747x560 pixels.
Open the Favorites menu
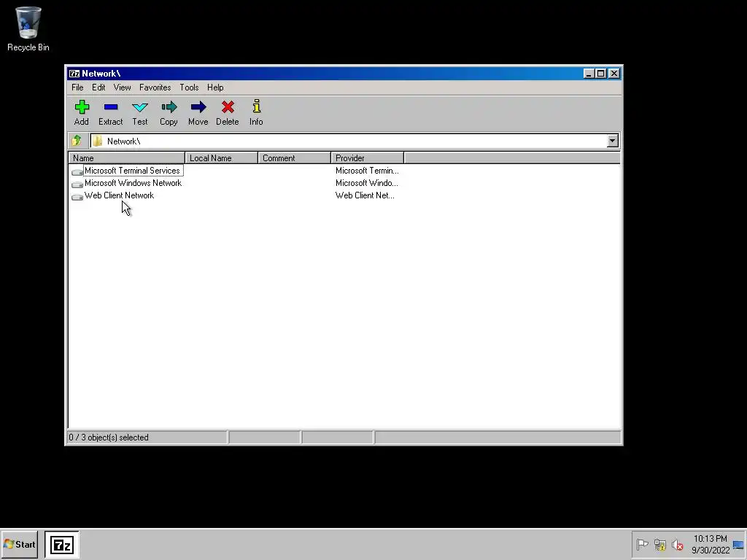[x=155, y=87]
